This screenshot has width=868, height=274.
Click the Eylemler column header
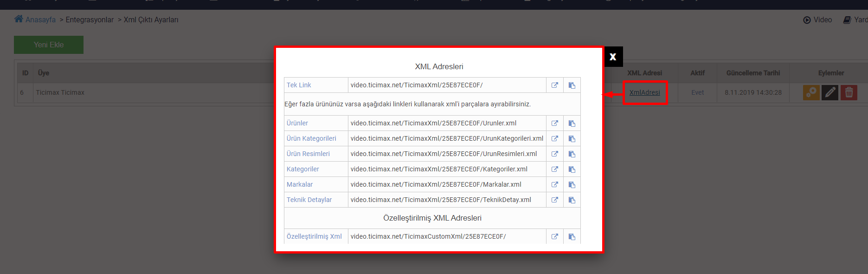point(831,73)
